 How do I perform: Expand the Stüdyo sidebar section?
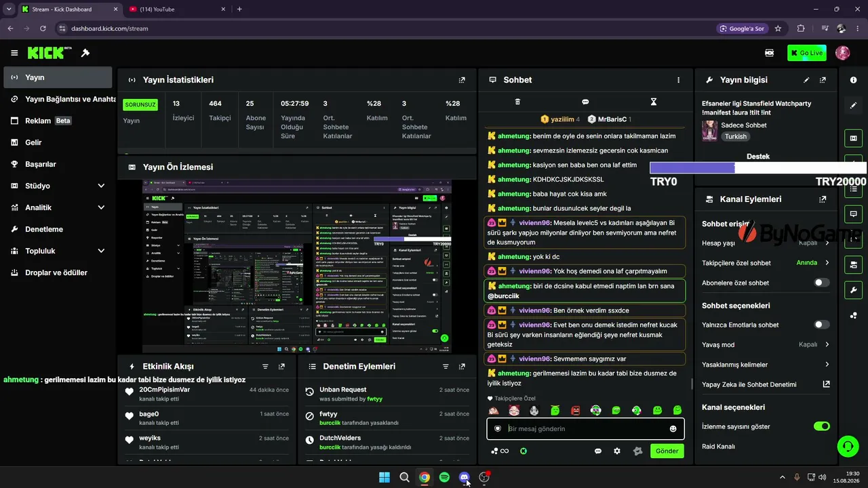(x=101, y=186)
